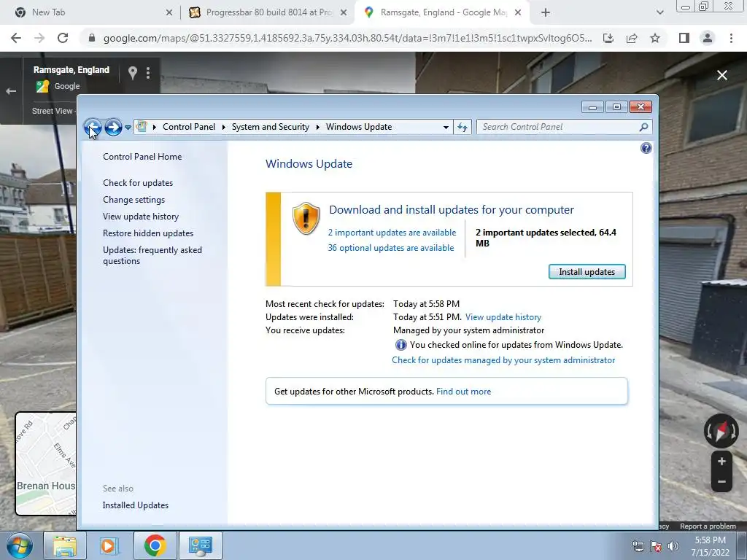This screenshot has height=560, width=747.
Task: Click Check for updates managed by administrator
Action: tap(503, 360)
